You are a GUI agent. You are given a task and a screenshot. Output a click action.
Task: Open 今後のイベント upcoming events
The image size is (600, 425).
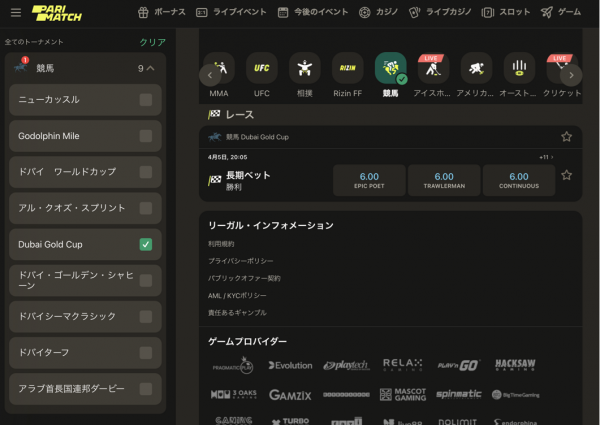click(x=313, y=12)
